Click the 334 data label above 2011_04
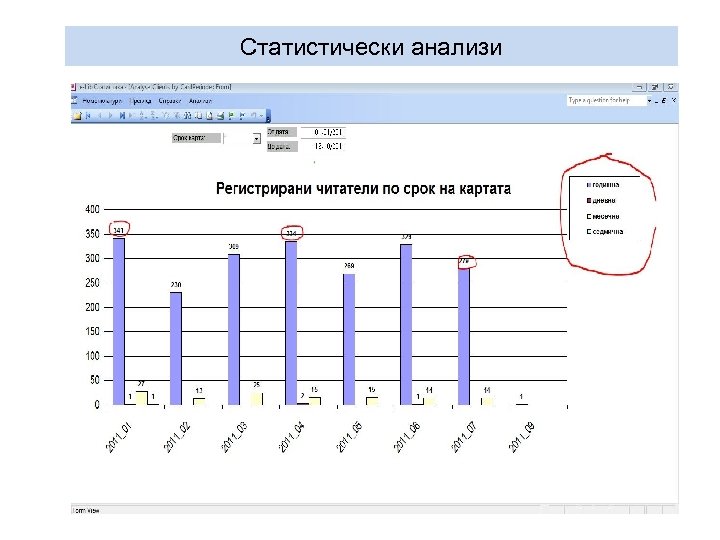Viewport: 720px width, 540px height. 291,233
